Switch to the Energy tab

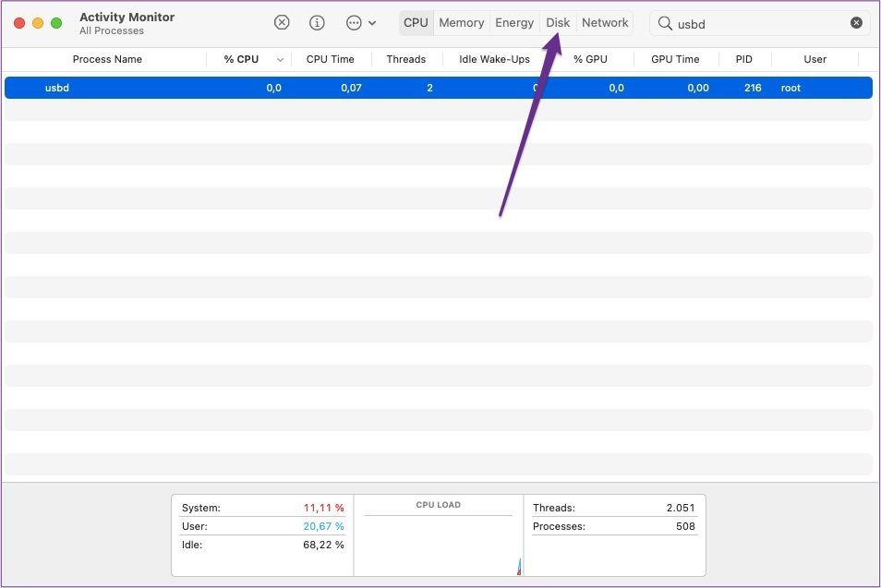pos(514,23)
